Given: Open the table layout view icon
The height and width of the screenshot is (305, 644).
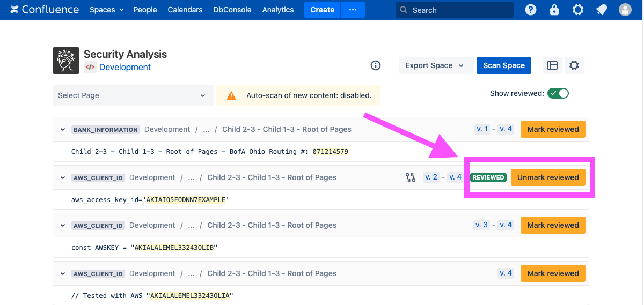Looking at the screenshot, I should (x=552, y=65).
